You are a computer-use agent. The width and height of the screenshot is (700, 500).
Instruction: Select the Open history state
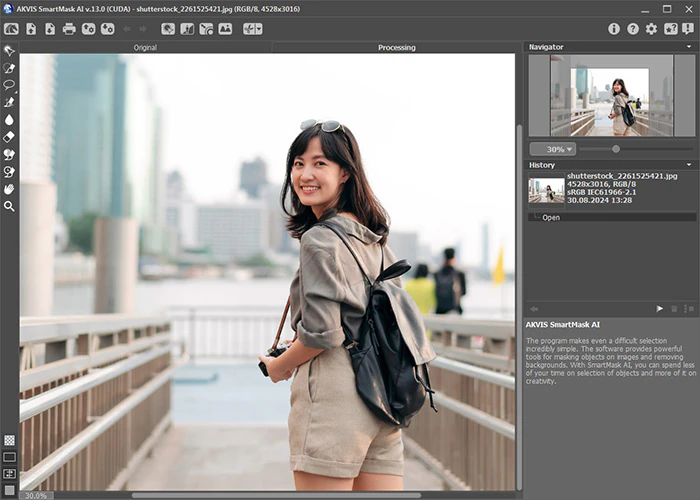[612, 217]
